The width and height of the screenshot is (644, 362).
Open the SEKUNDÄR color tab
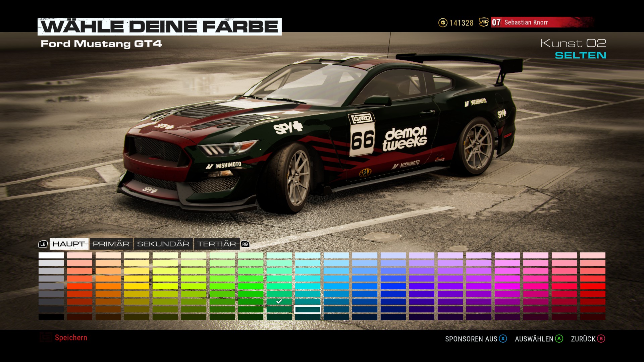click(x=163, y=244)
